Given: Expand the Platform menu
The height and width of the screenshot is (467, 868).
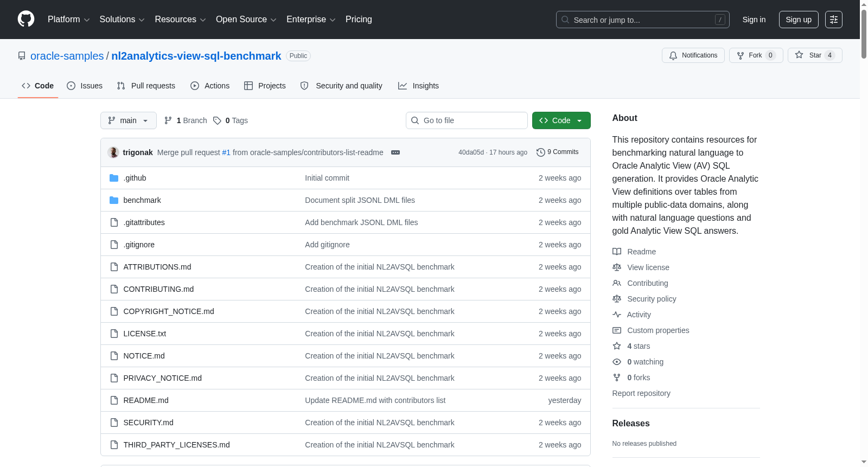Looking at the screenshot, I should (69, 20).
